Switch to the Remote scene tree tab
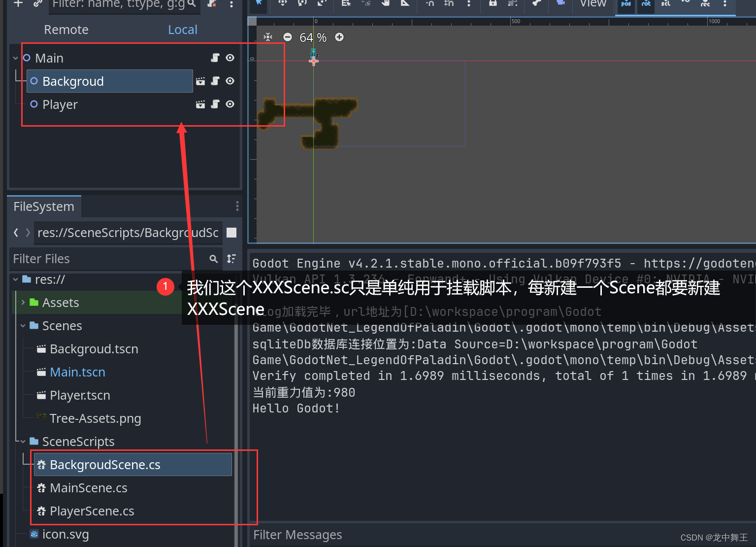Image resolution: width=756 pixels, height=547 pixels. click(x=66, y=30)
